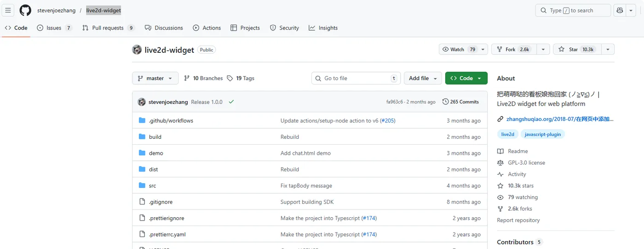Click the javascript-plugin topic tag
This screenshot has width=644, height=249.
(542, 134)
